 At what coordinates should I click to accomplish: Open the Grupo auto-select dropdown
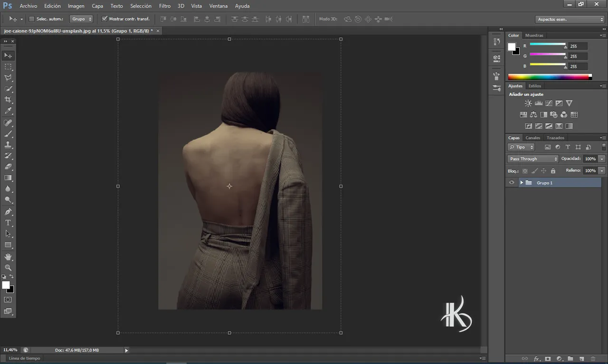(82, 19)
